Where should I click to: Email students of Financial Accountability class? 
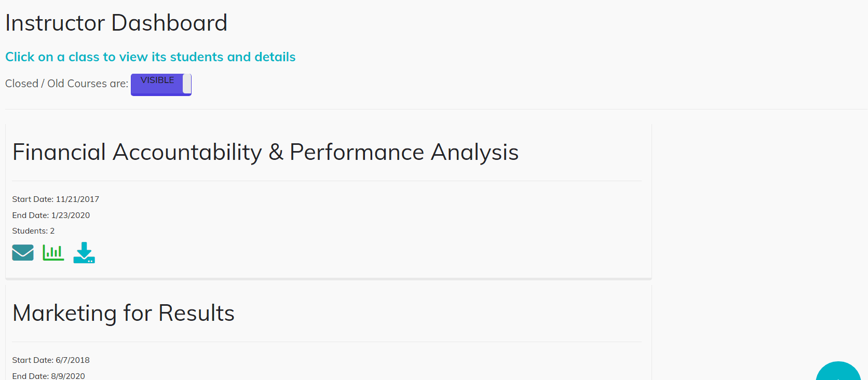pos(23,253)
